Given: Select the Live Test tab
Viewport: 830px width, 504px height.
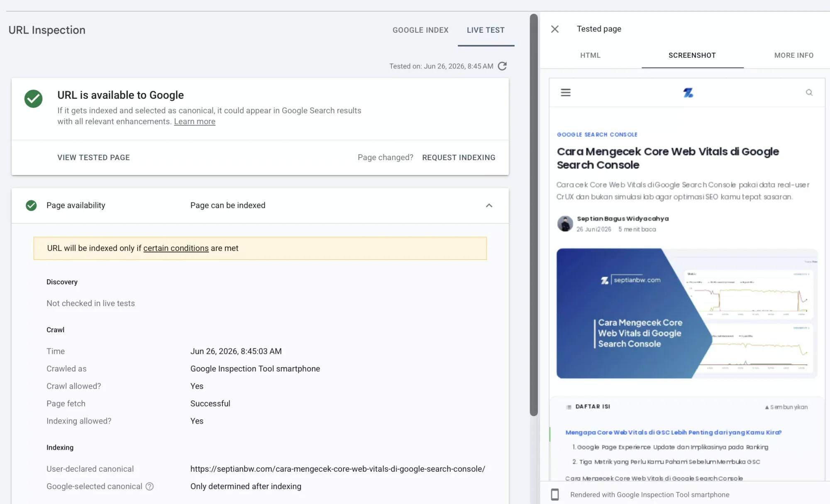Looking at the screenshot, I should point(486,30).
